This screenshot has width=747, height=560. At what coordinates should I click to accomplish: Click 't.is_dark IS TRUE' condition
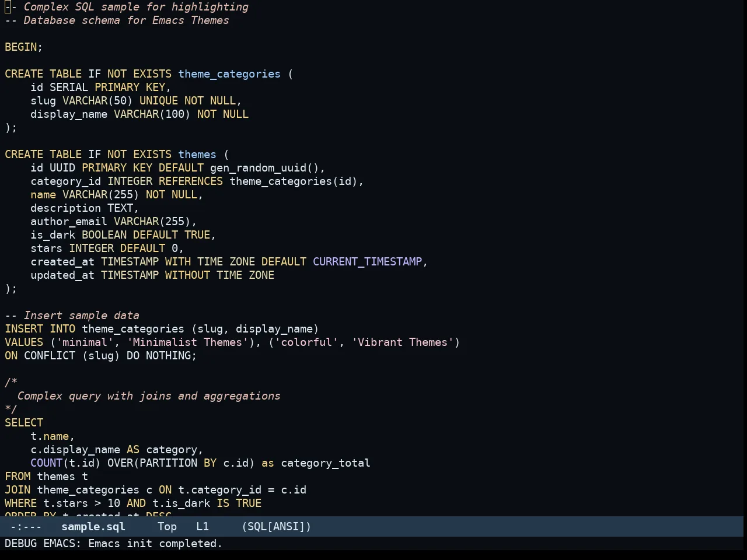(x=207, y=503)
